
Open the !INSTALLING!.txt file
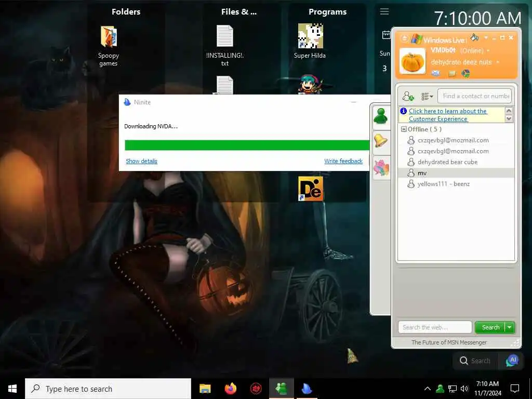(224, 46)
